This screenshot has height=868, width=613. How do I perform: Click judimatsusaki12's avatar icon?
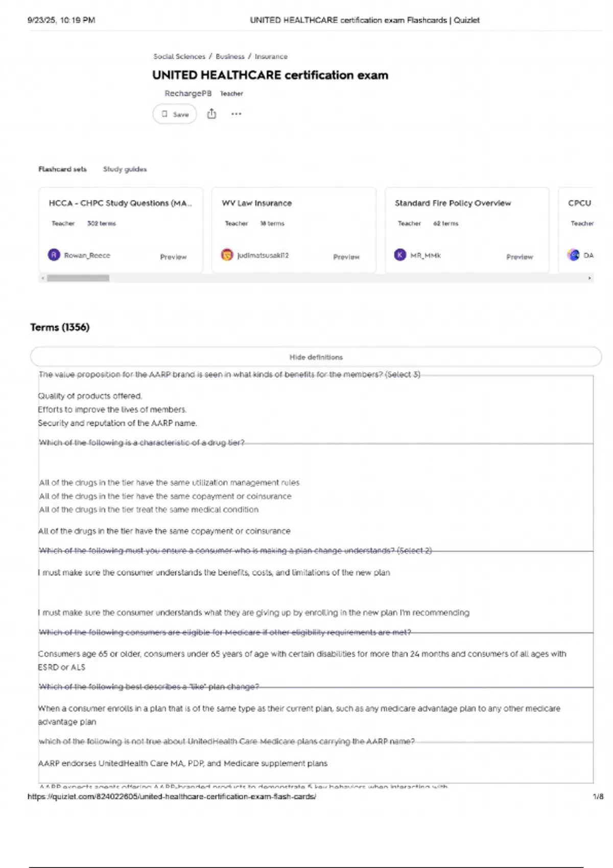point(227,255)
